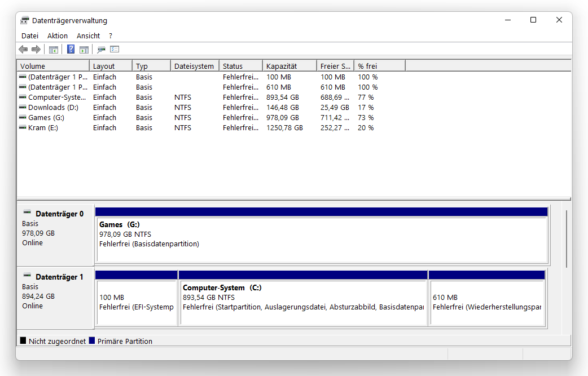The image size is (588, 376).
Task: Sort by the % frei column header
Action: [x=380, y=66]
